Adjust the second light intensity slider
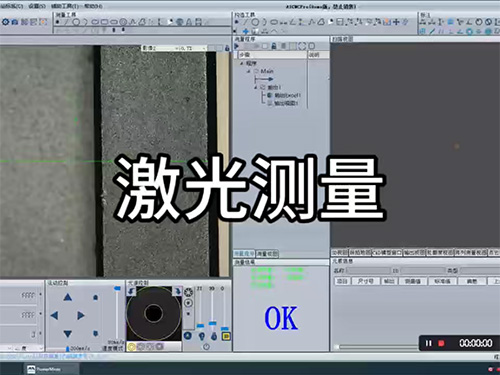Screen dimensions: 500x375 (212, 308)
